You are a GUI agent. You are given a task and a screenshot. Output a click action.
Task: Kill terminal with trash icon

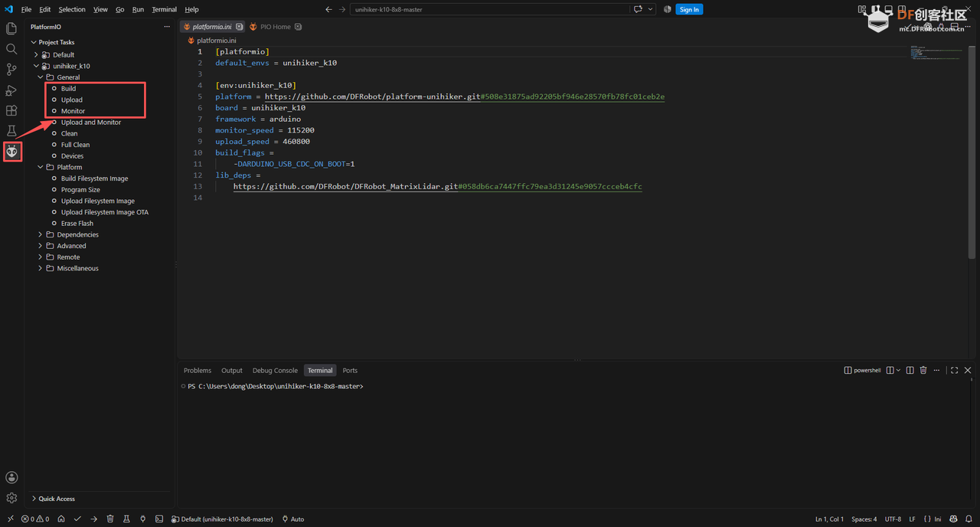923,370
